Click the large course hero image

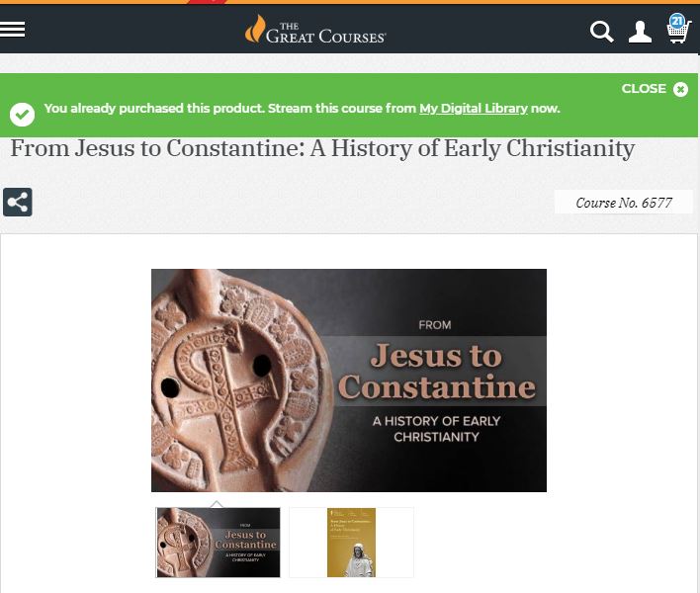click(x=349, y=381)
